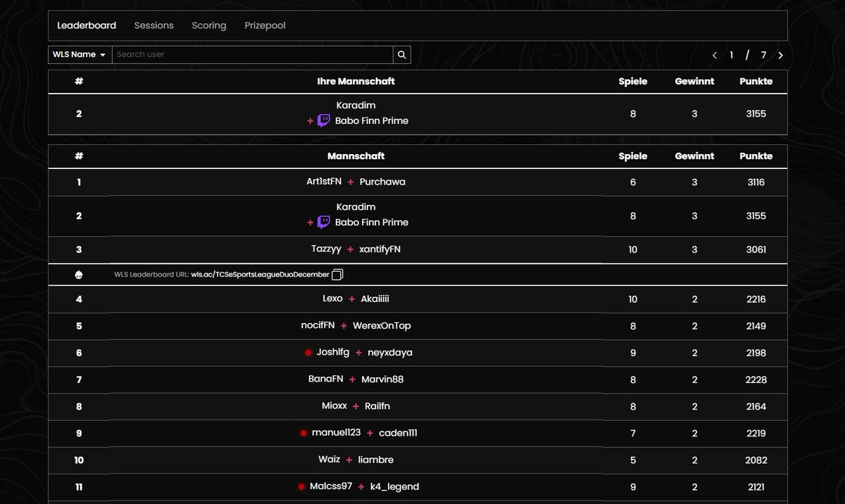Screen dimensions: 845x504
Task: Click player Railfn
Action: click(x=377, y=406)
